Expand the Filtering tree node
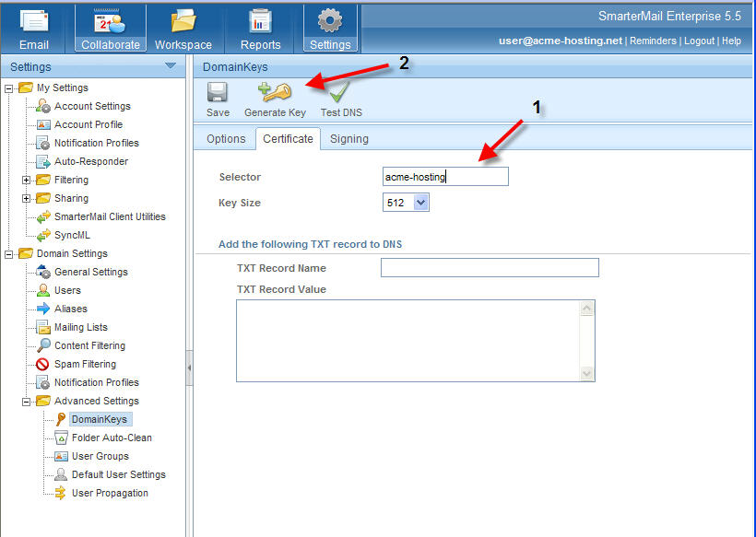Image resolution: width=756 pixels, height=537 pixels. [x=26, y=181]
